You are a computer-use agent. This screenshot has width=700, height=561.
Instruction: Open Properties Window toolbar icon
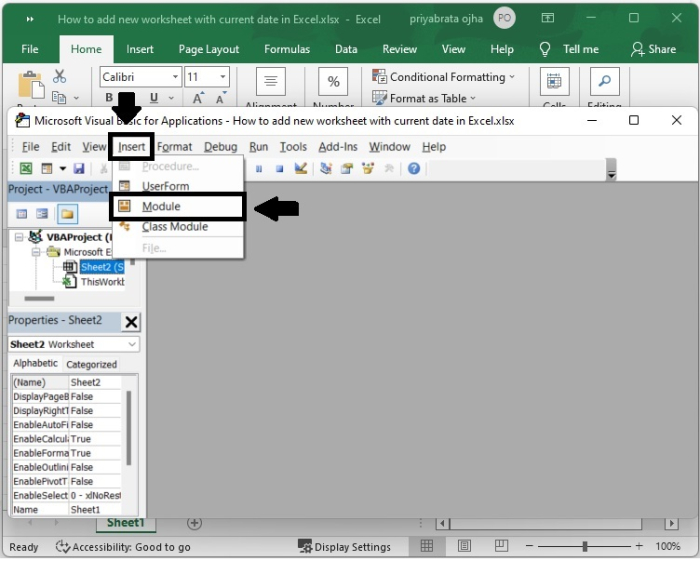pyautogui.click(x=347, y=168)
